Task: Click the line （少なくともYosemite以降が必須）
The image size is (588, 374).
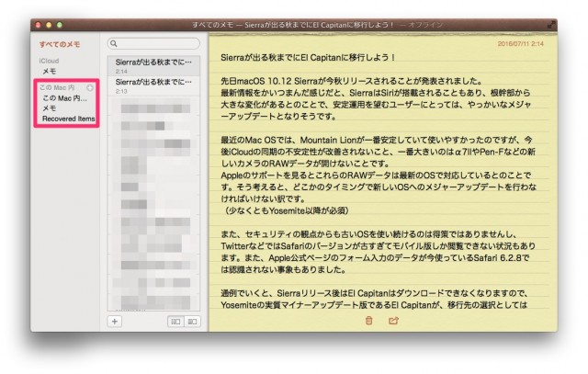Action: click(x=287, y=210)
